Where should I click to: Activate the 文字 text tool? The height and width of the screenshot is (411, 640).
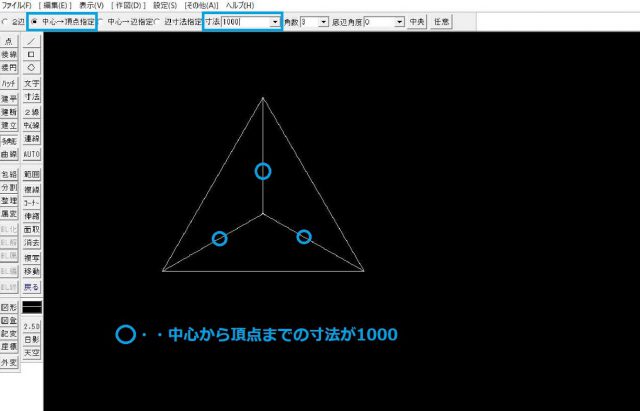(31, 84)
